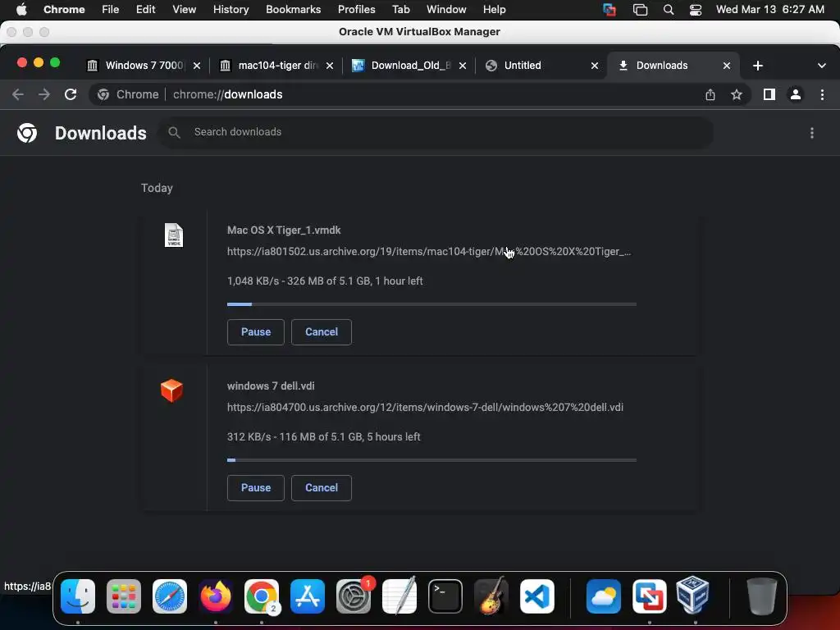Click the date and time in menu bar
840x630 pixels.
tap(769, 10)
